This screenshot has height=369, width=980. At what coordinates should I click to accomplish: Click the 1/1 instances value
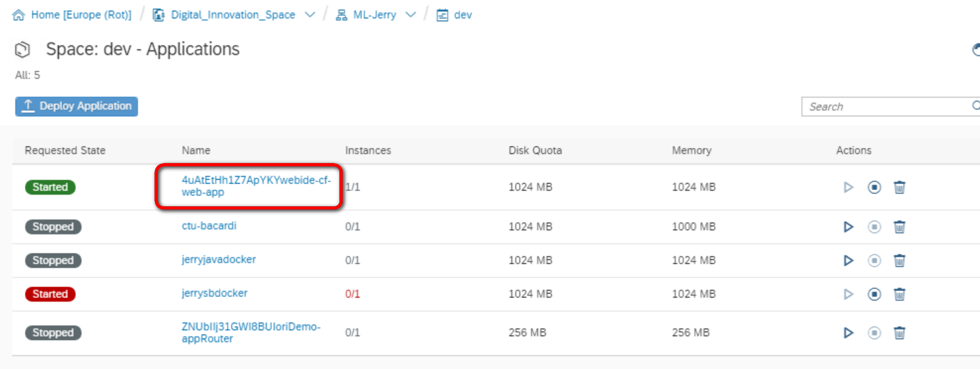point(353,187)
